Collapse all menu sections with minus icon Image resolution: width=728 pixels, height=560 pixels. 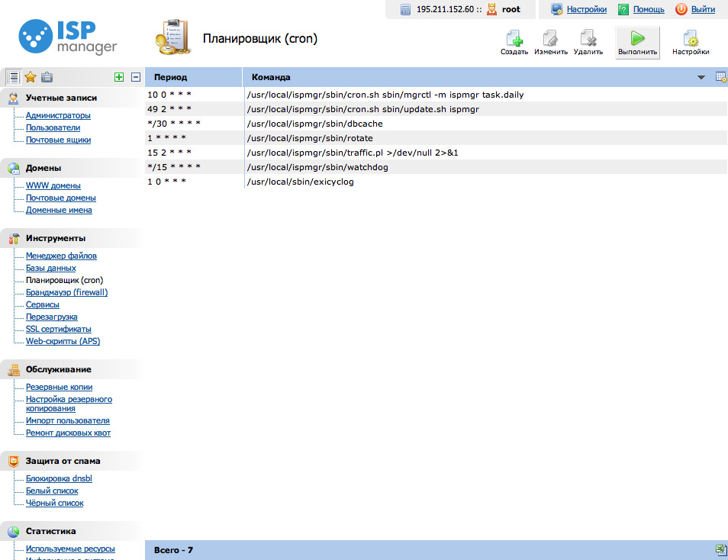(x=136, y=77)
